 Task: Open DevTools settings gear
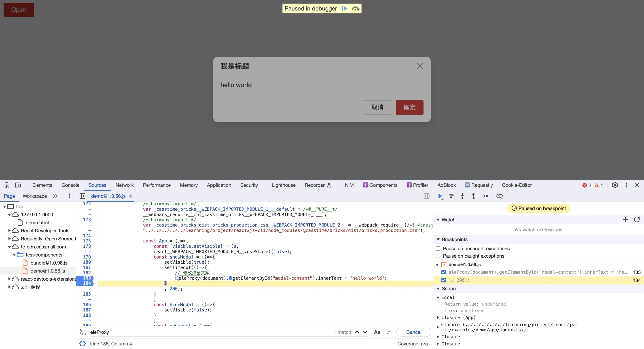pos(615,185)
